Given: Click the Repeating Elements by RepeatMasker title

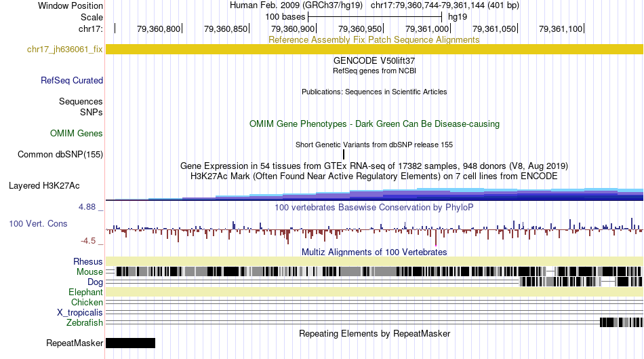Looking at the screenshot, I should click(x=374, y=333).
